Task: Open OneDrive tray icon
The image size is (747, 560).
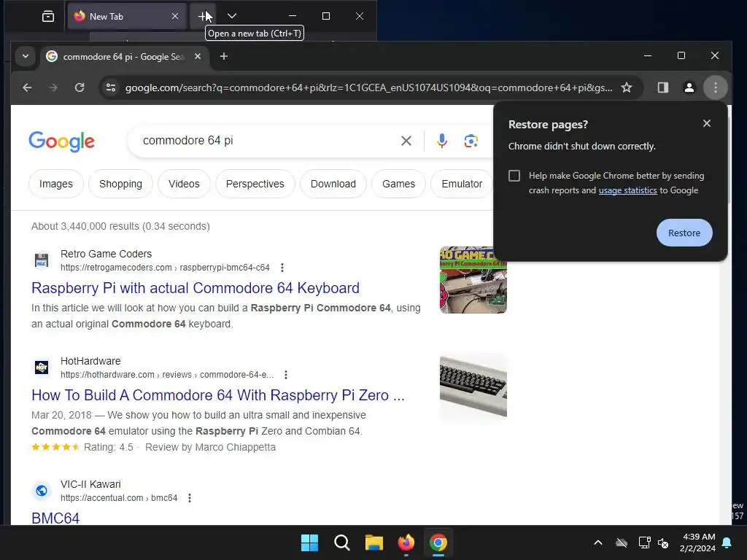Action: 622,542
